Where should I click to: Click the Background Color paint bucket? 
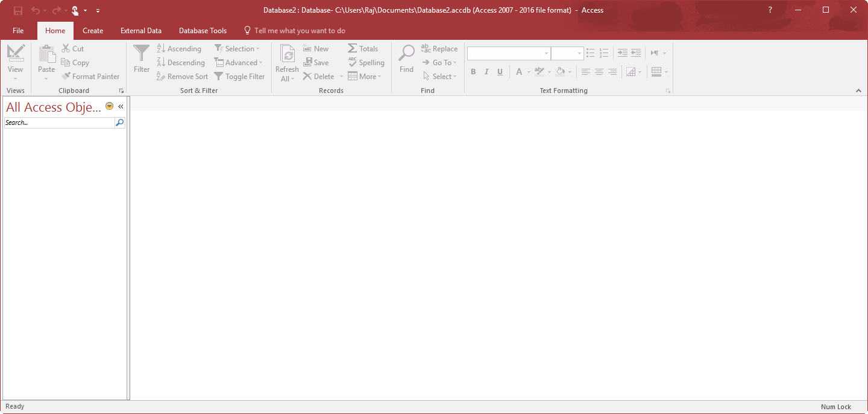tap(560, 72)
